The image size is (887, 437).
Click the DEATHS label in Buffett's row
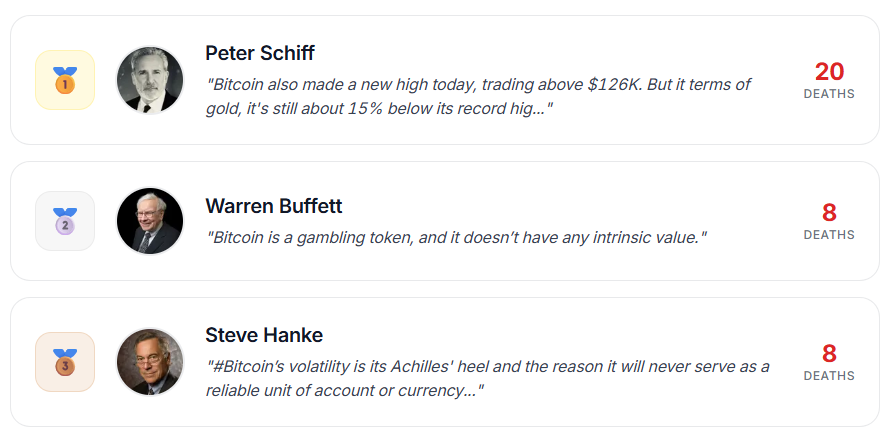pyautogui.click(x=829, y=235)
